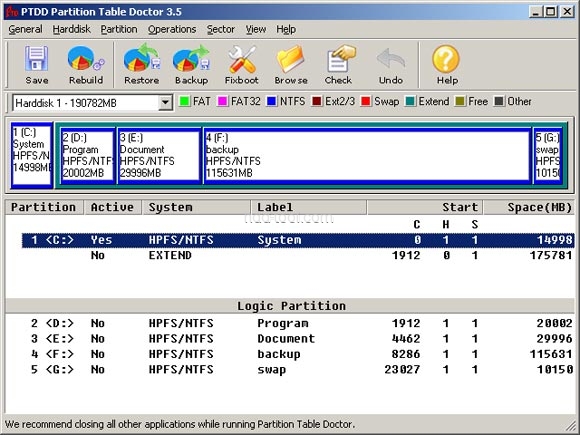
Task: Open the Harddisk menu
Action: [x=71, y=29]
